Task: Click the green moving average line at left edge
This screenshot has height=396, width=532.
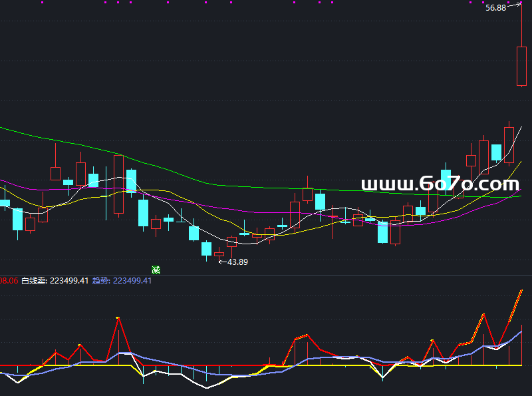Action: 3,128
